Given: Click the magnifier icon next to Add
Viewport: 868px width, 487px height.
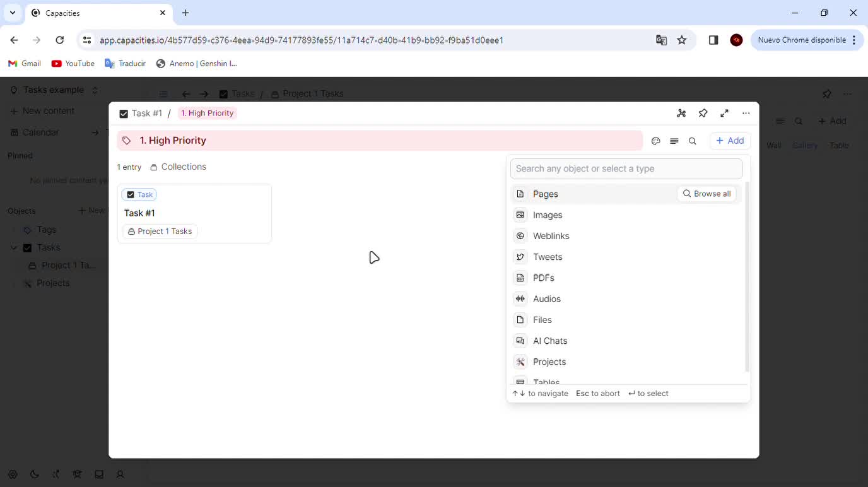Looking at the screenshot, I should click(692, 141).
